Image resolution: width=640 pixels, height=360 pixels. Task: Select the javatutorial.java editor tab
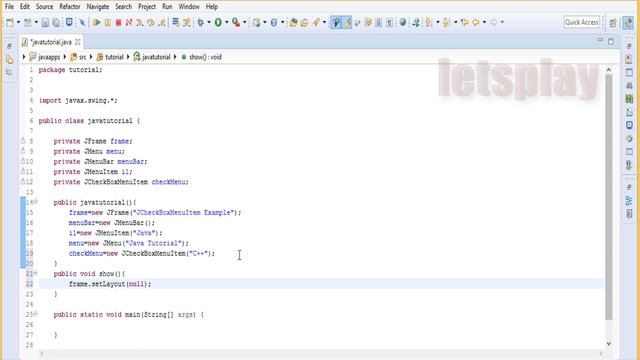click(x=51, y=42)
